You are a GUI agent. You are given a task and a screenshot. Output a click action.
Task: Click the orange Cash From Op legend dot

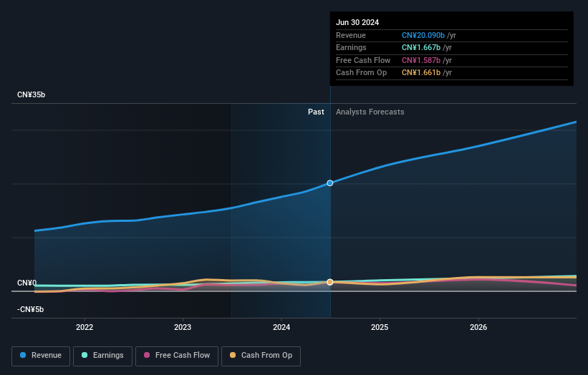pos(233,355)
